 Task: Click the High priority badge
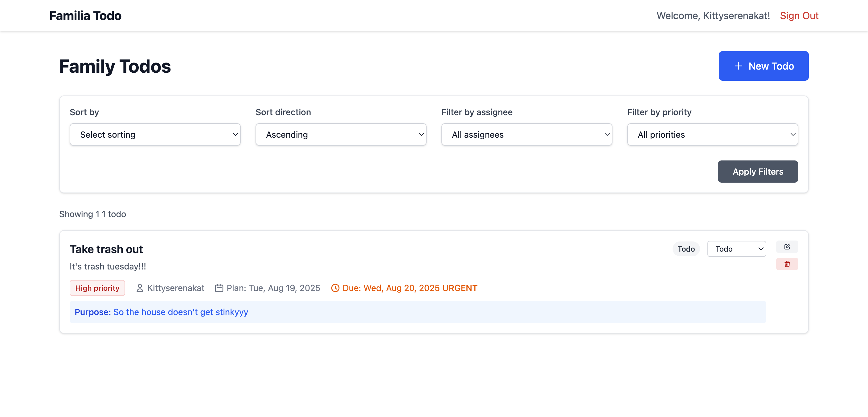[97, 288]
